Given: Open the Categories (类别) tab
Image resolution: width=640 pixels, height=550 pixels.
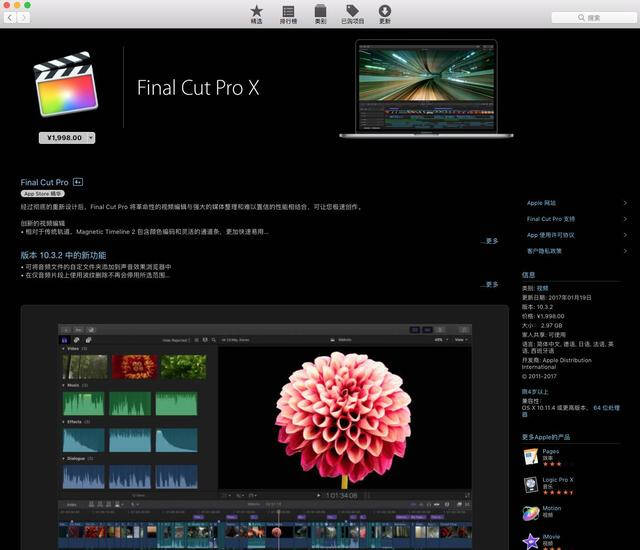Looking at the screenshot, I should click(320, 14).
